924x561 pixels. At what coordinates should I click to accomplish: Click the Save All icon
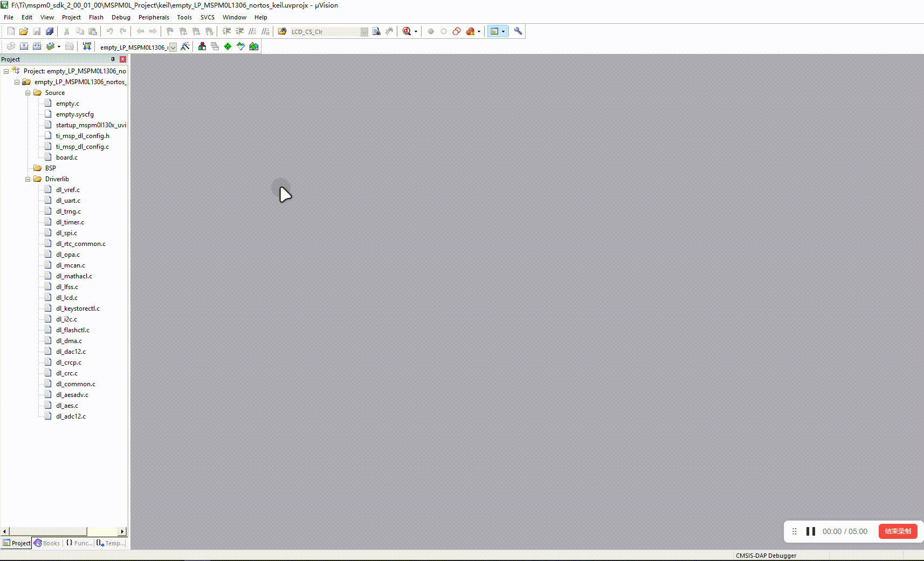(50, 31)
